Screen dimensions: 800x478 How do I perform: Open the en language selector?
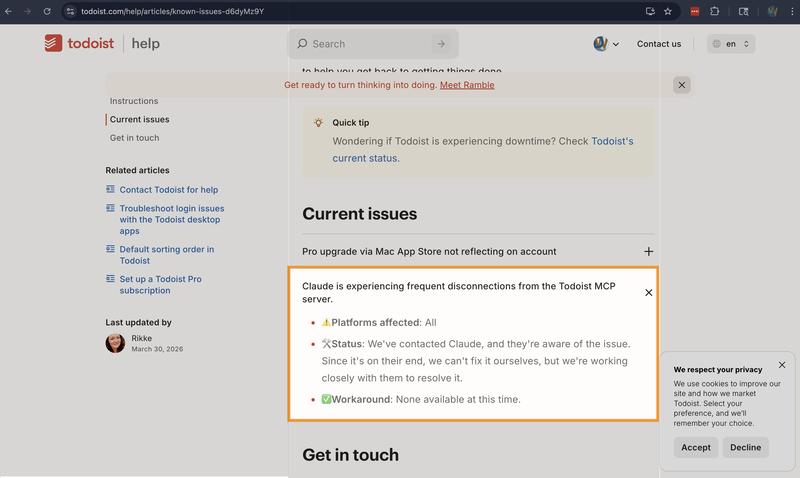[x=731, y=44]
